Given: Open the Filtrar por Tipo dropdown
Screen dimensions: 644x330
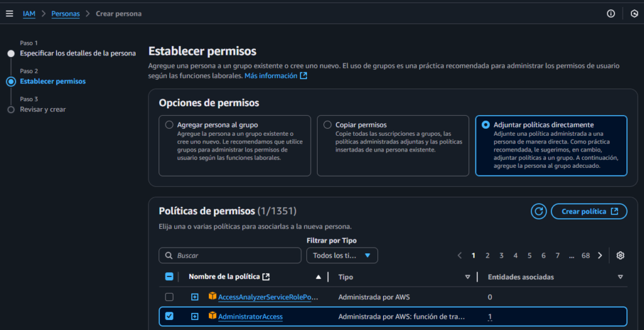Looking at the screenshot, I should coord(342,255).
